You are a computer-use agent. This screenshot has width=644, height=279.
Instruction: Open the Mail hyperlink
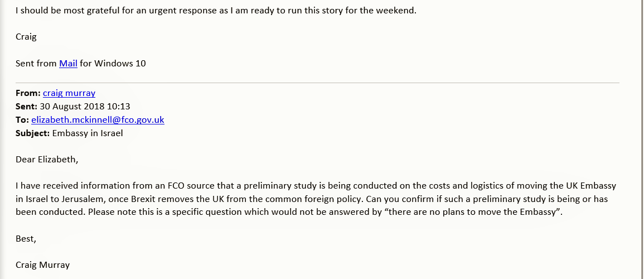68,64
